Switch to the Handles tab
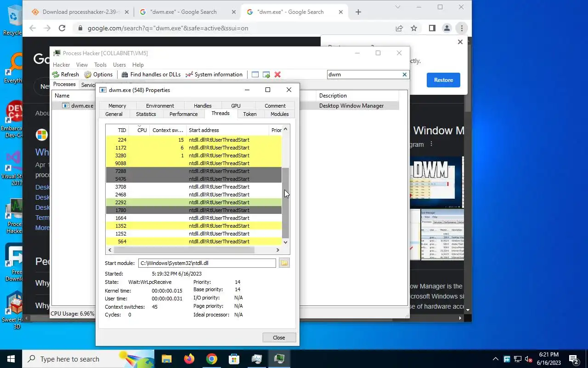The height and width of the screenshot is (368, 588). pyautogui.click(x=203, y=106)
